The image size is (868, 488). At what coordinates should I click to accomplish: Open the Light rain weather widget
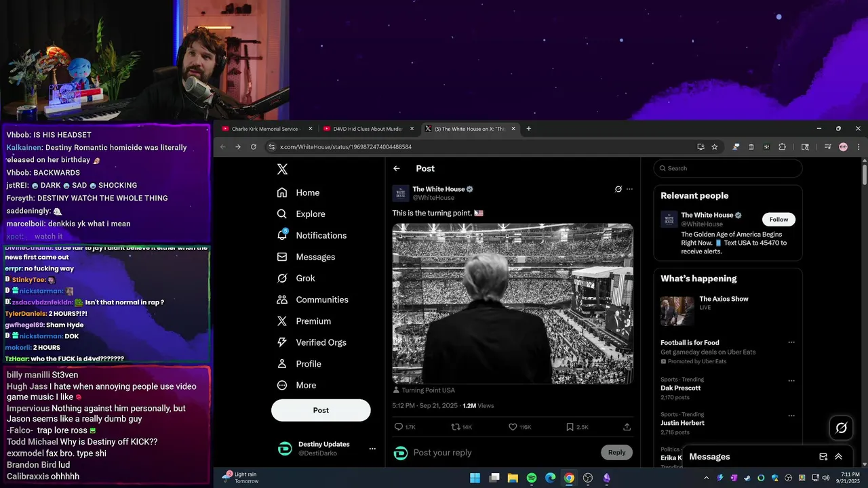point(241,478)
